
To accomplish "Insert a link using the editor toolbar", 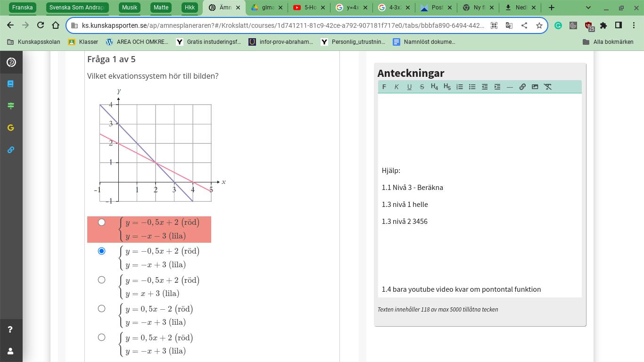I will tap(522, 87).
